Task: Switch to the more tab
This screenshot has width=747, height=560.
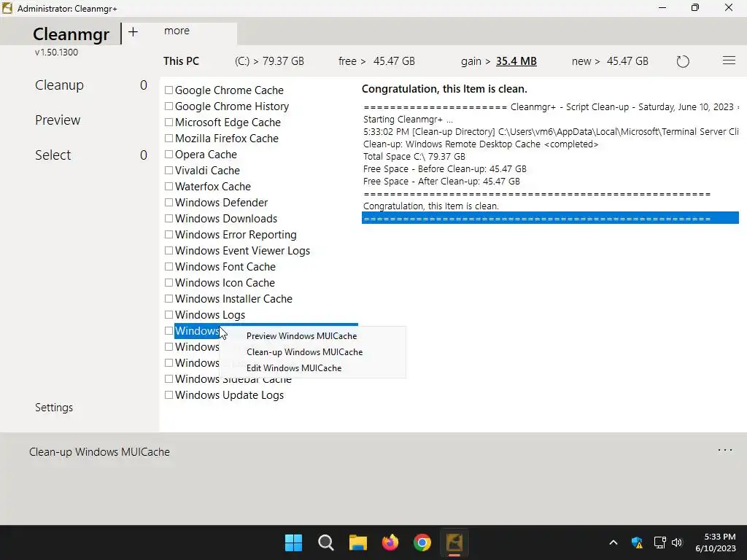Action: 177,31
